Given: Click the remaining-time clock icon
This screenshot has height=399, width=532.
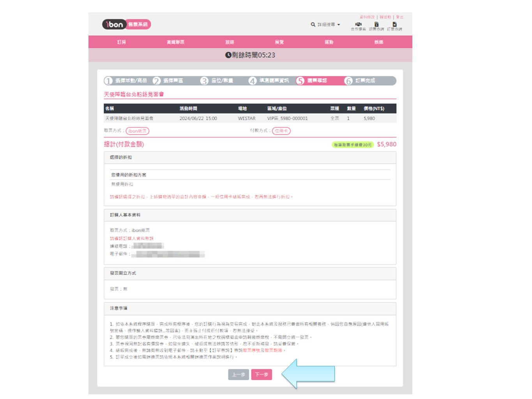Looking at the screenshot, I should [228, 55].
